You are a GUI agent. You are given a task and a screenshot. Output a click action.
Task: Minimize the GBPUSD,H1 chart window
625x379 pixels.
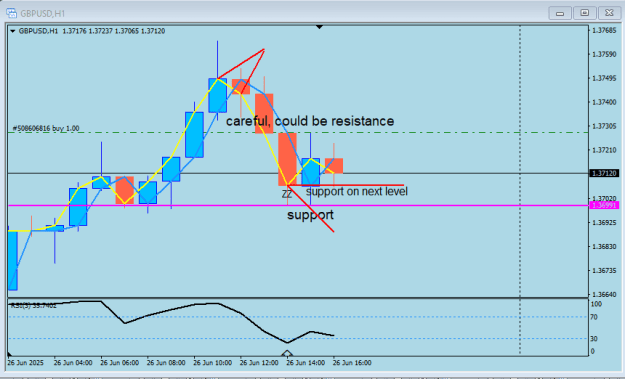tap(560, 13)
